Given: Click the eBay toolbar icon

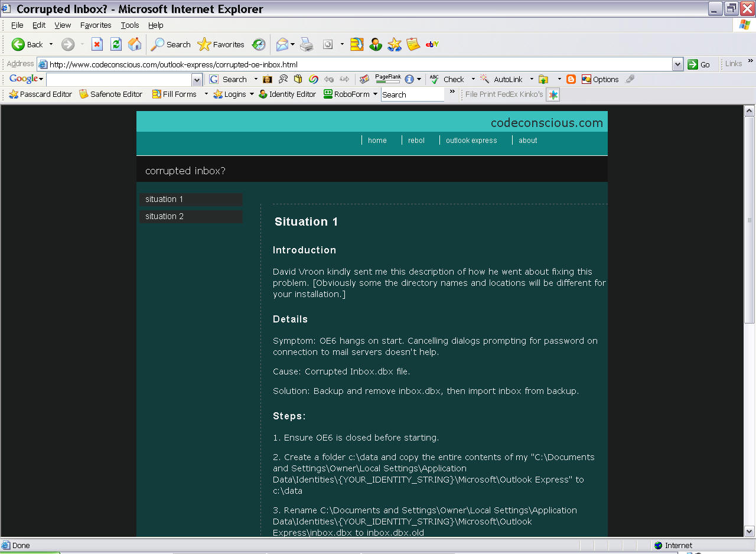Looking at the screenshot, I should 432,44.
